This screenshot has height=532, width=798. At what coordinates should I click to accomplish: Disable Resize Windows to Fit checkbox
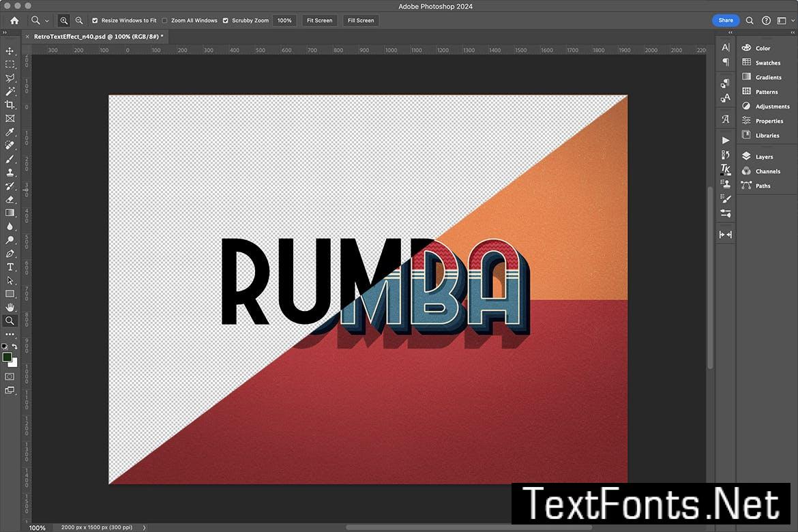95,20
